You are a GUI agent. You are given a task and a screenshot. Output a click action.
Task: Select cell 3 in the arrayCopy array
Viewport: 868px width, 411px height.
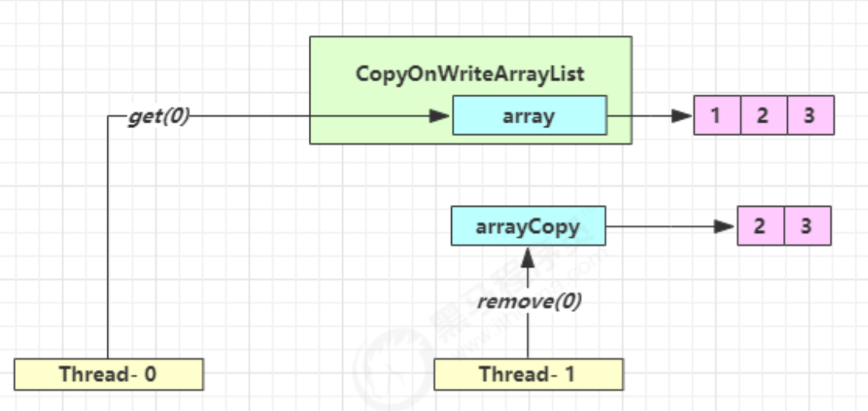[807, 226]
